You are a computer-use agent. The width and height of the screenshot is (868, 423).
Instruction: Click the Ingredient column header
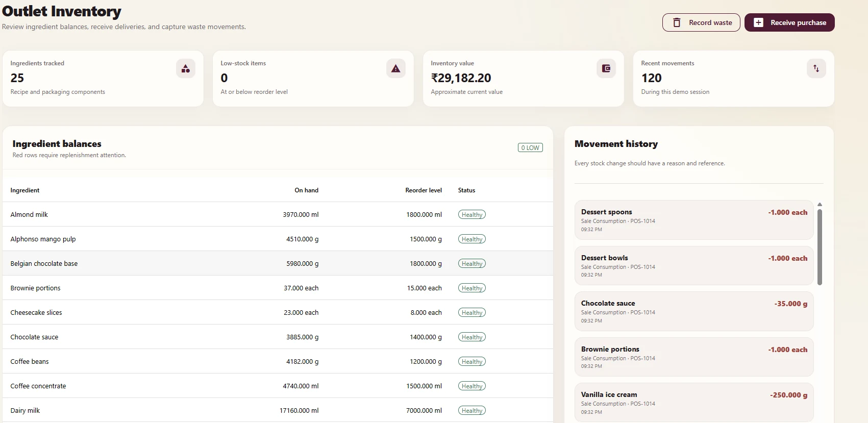tap(25, 190)
